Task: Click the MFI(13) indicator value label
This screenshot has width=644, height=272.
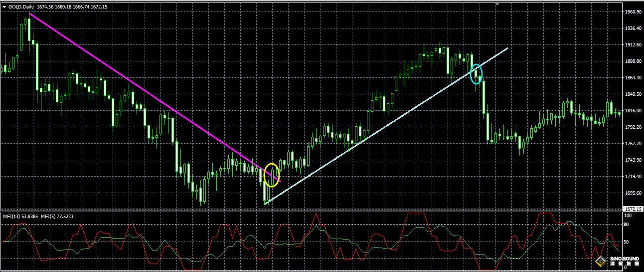Action: click(x=21, y=216)
